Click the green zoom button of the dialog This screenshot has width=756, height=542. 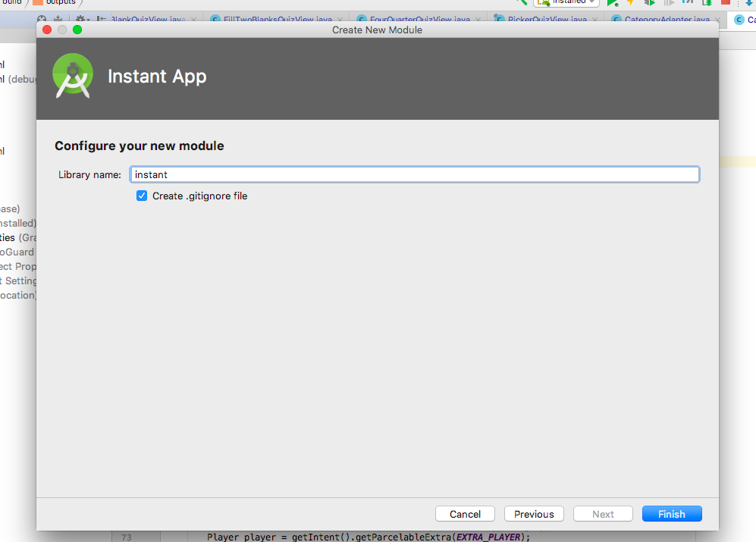pyautogui.click(x=77, y=30)
